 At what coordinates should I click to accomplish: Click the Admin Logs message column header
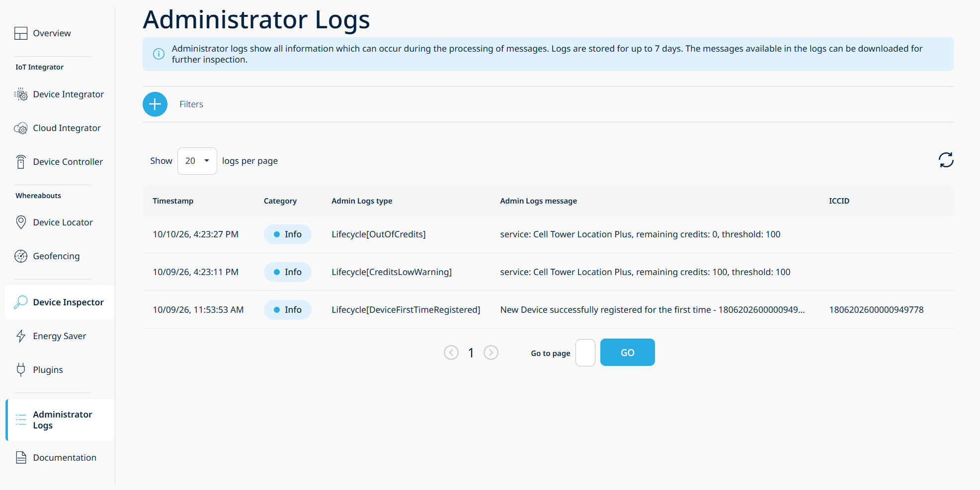tap(538, 201)
